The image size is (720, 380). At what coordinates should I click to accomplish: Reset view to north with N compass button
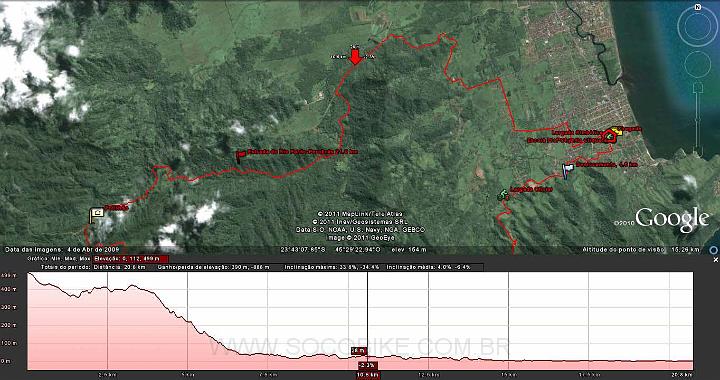click(698, 7)
